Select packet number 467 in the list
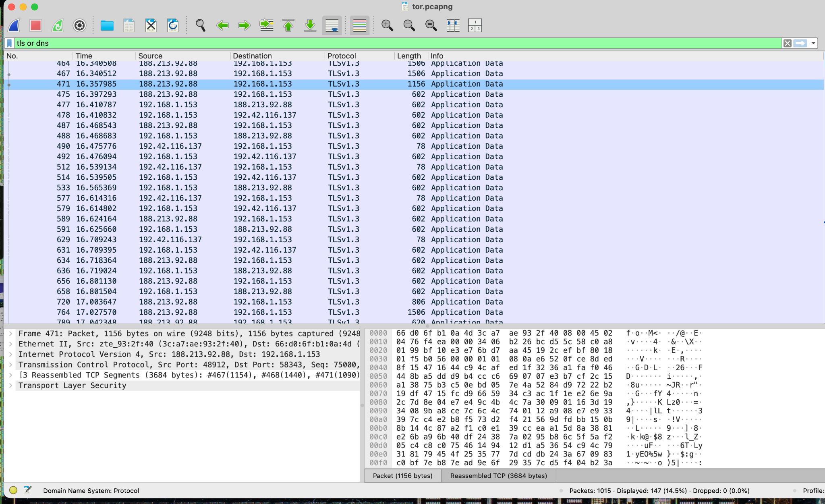The image size is (825, 504). coord(414,74)
